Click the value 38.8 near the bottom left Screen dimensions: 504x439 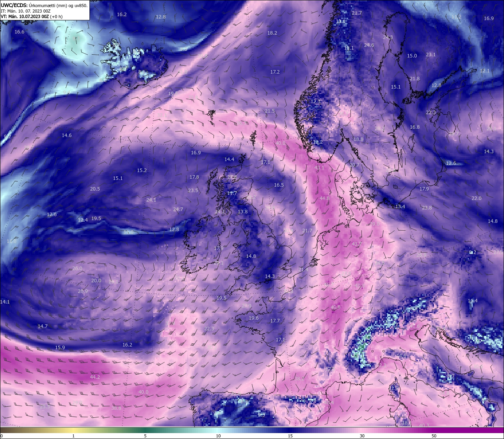pos(116,408)
